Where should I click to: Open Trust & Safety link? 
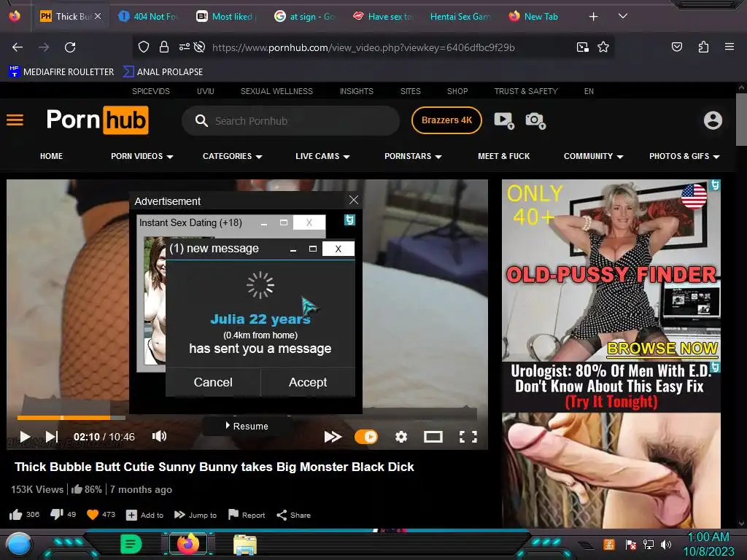coord(526,91)
